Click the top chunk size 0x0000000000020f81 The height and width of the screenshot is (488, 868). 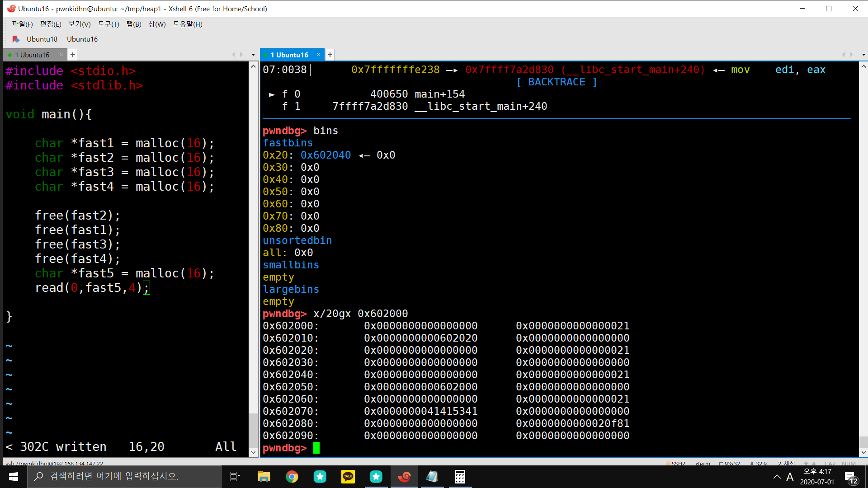tap(572, 423)
